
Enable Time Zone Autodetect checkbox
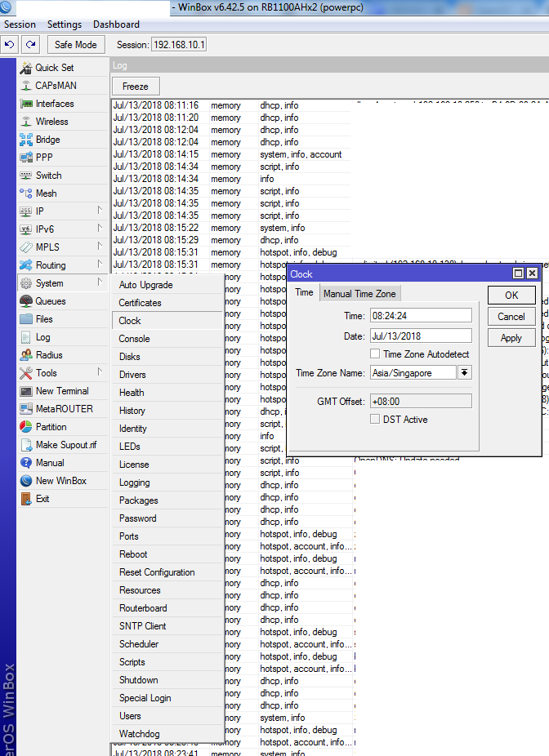click(x=375, y=354)
